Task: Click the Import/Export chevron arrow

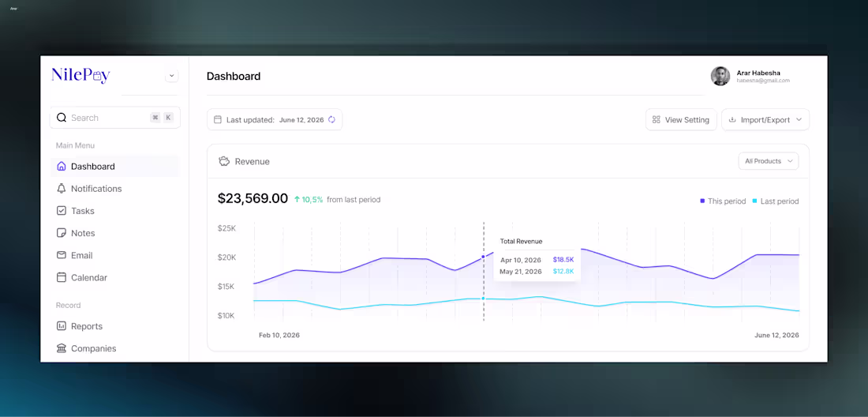Action: pos(799,119)
